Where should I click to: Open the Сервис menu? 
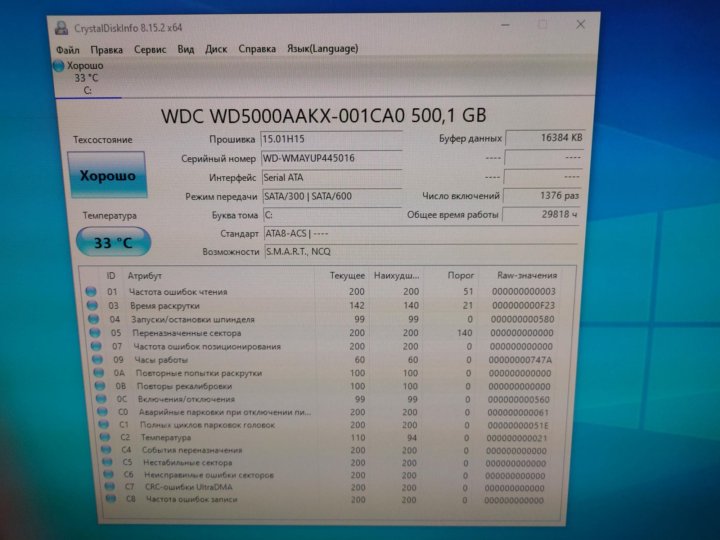pos(150,49)
